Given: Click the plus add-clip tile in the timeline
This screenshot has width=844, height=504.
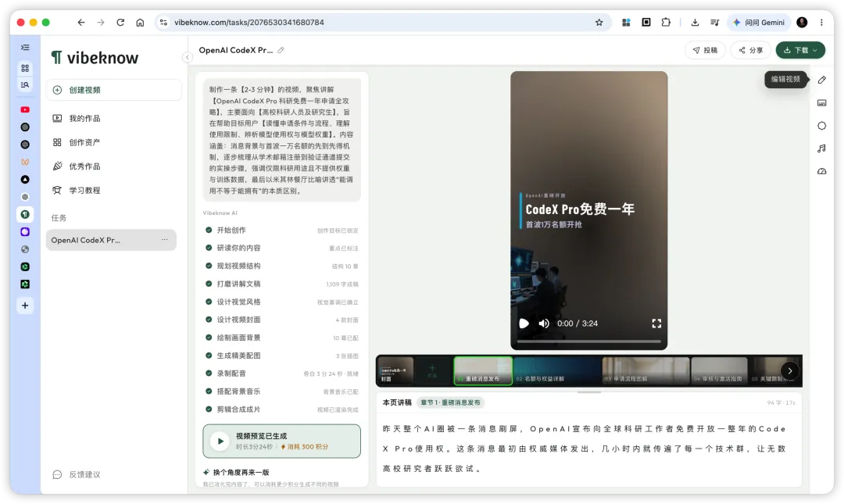Looking at the screenshot, I should pos(432,370).
